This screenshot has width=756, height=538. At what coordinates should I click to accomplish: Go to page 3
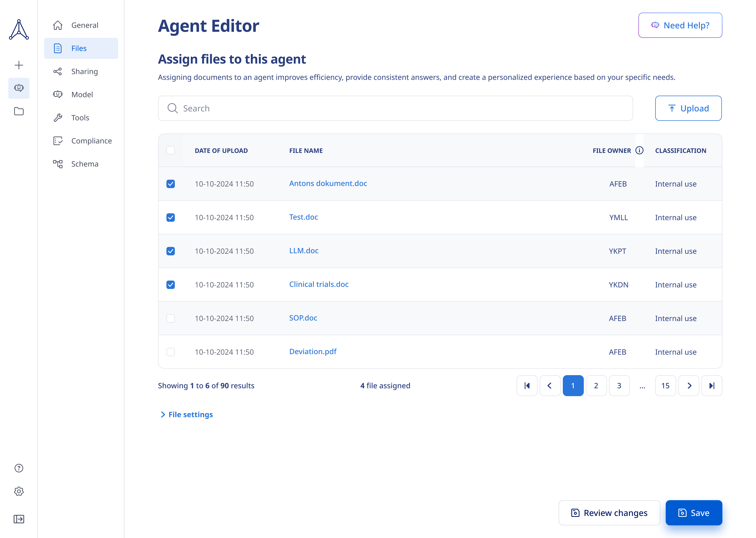click(x=619, y=386)
